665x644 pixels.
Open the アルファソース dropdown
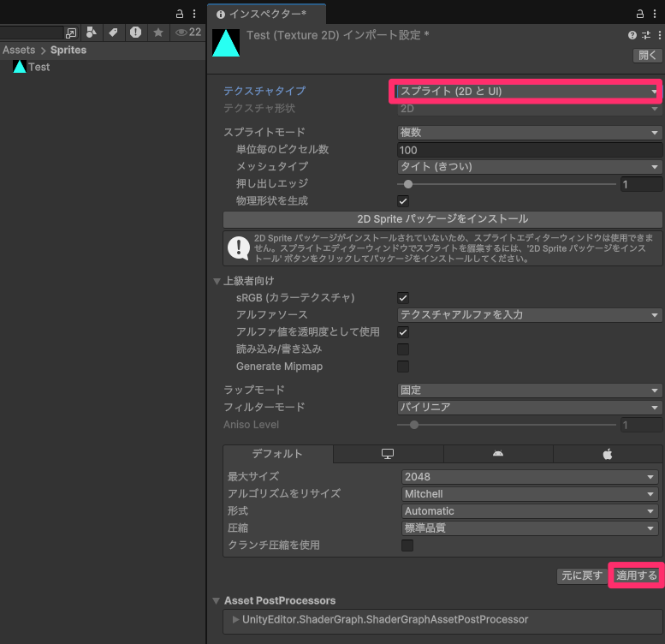click(x=529, y=315)
